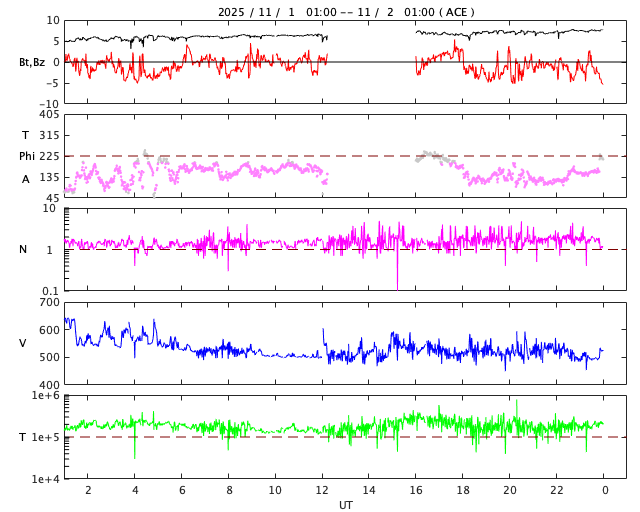Click the plot title with ACE date range
The height and width of the screenshot is (512, 640).
[x=346, y=12]
